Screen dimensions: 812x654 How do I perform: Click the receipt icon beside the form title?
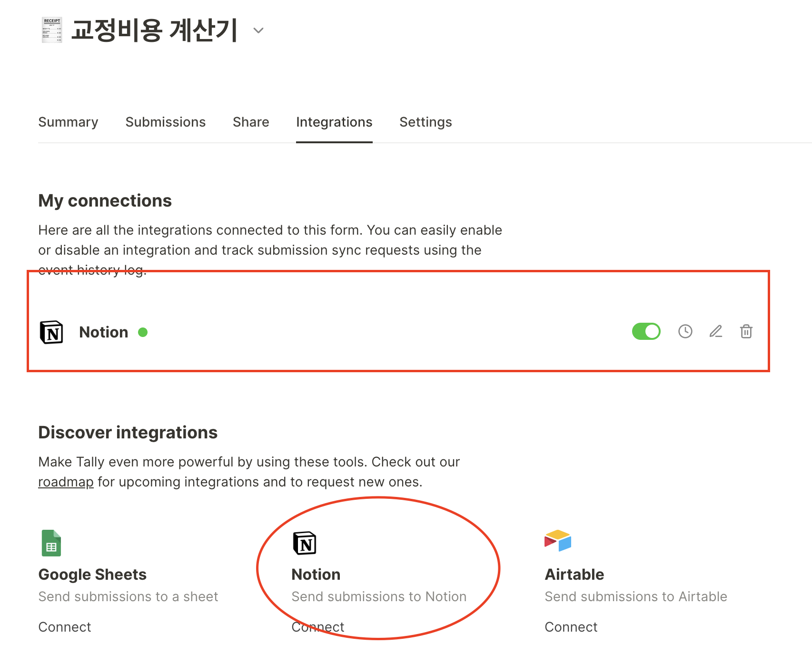click(52, 30)
